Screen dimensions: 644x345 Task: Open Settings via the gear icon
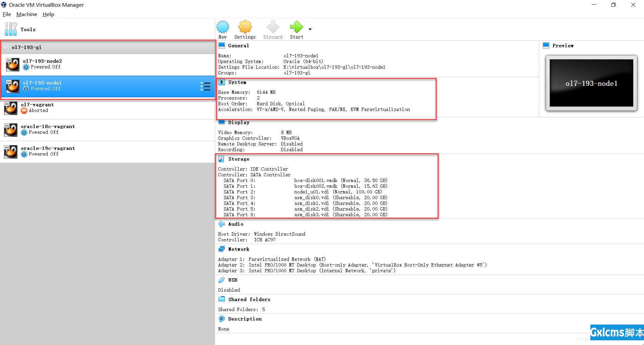245,27
